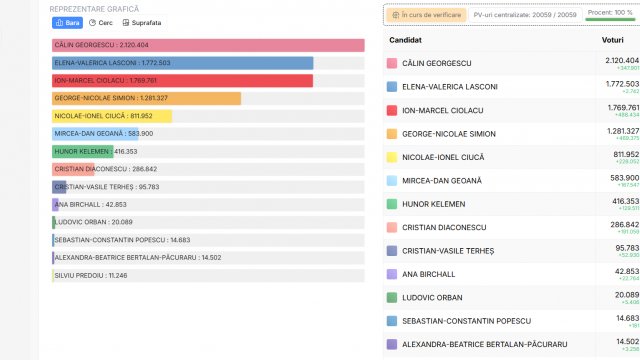The height and width of the screenshot is (360, 640).
Task: Click the Voturi column header
Action: 612,40
